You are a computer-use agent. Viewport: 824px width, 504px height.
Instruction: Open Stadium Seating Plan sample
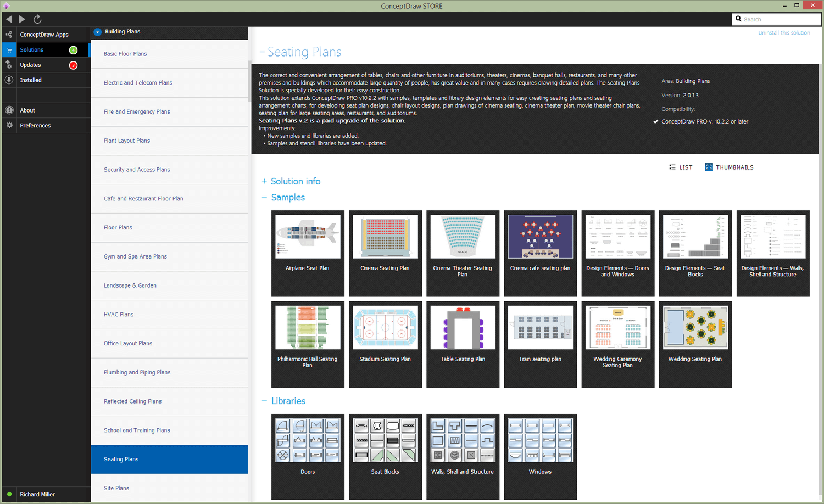385,344
